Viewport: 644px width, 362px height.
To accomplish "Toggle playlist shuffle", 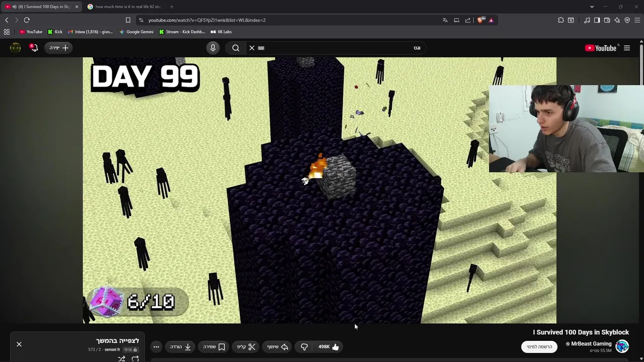I will [x=121, y=358].
